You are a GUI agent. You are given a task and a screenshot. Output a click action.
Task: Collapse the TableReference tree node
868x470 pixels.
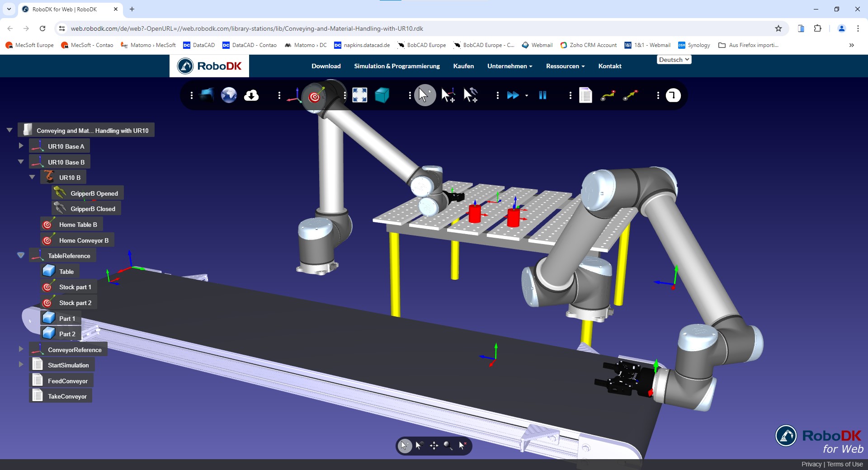click(20, 255)
